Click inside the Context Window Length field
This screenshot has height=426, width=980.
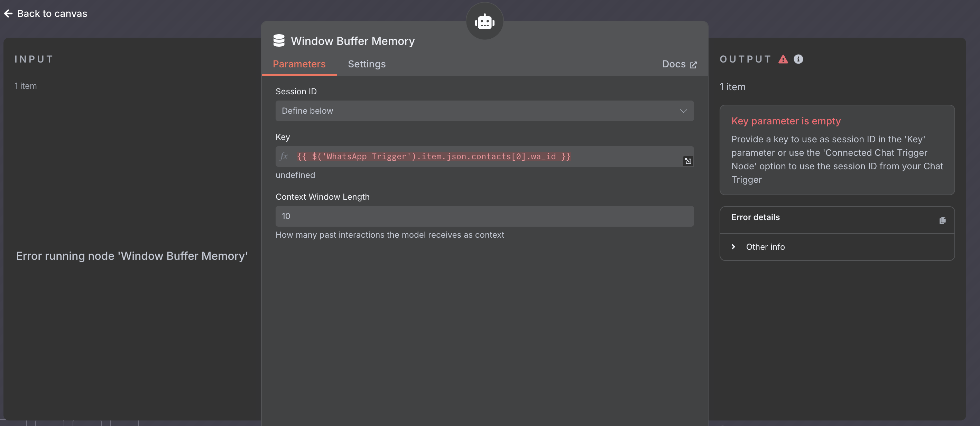point(484,216)
